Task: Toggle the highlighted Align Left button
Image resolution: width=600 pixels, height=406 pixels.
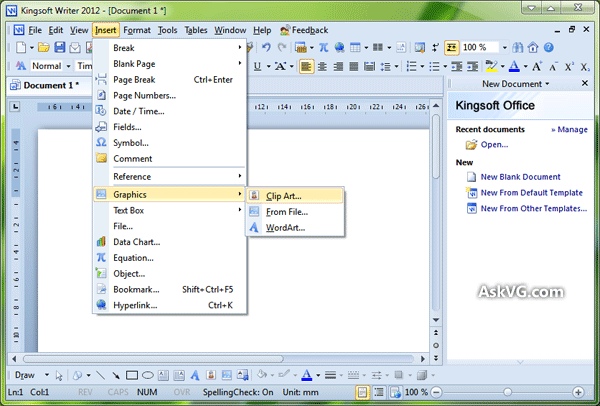Action: (306, 67)
